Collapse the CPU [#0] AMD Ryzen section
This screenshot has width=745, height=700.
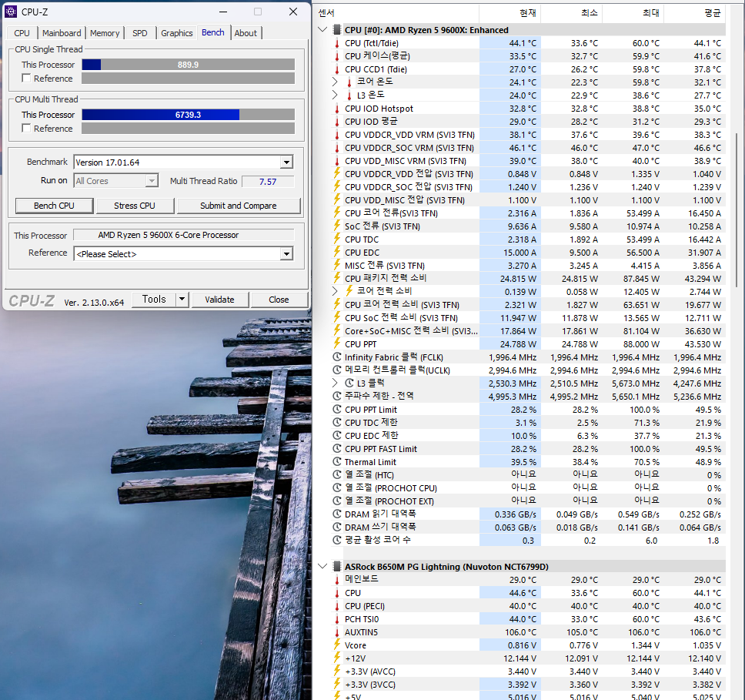pos(322,30)
